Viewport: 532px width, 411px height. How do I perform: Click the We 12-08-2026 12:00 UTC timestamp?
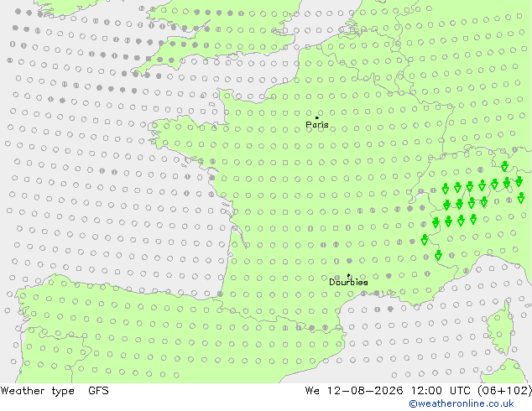418,391
